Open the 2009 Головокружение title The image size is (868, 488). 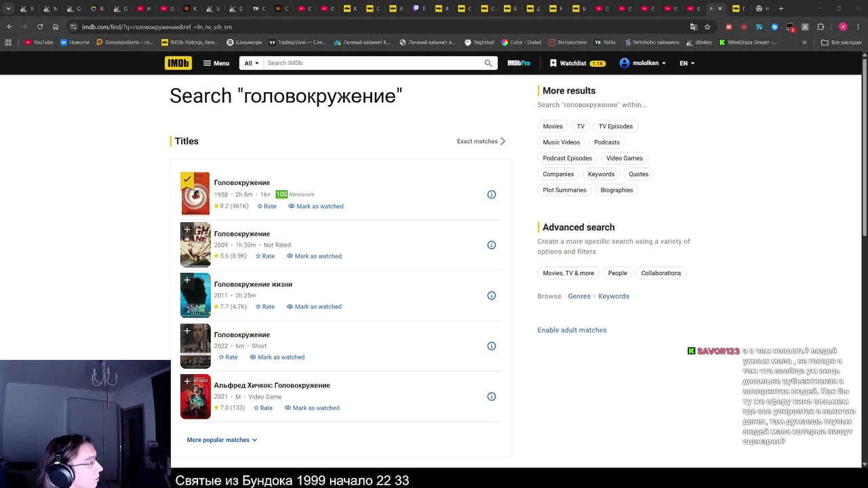pos(242,234)
